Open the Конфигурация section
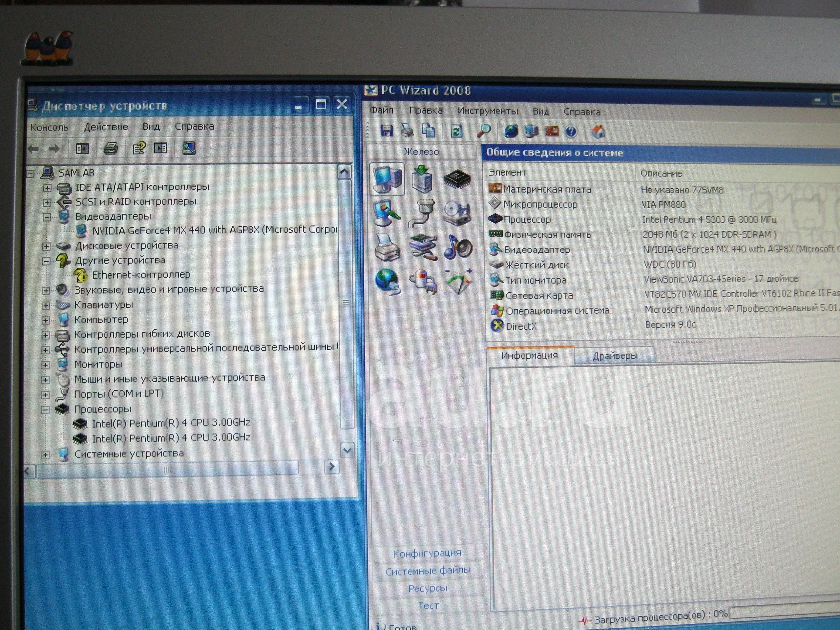This screenshot has height=630, width=840. click(427, 553)
